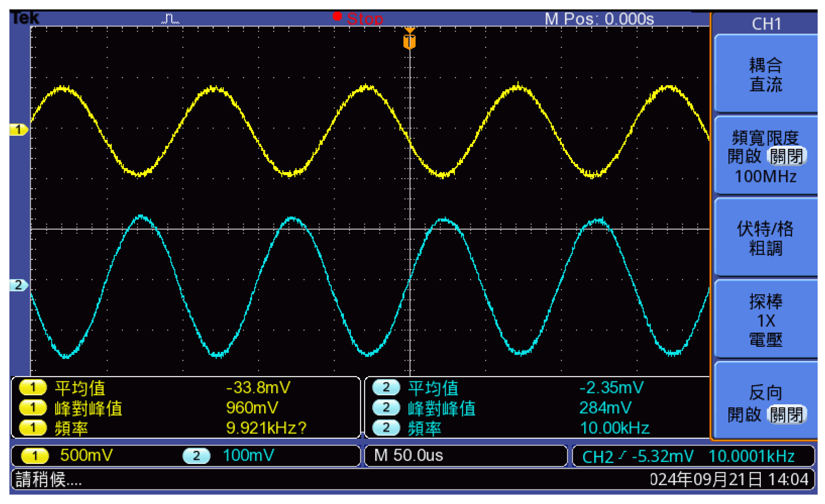
Task: Select the CH1 menu header
Action: tap(766, 24)
